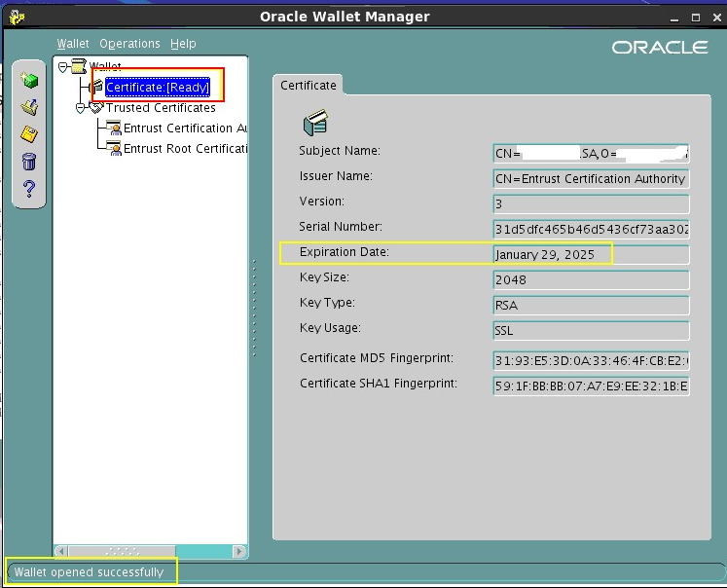Collapse the Trusted Certificates node
This screenshot has width=727, height=588.
(81, 108)
